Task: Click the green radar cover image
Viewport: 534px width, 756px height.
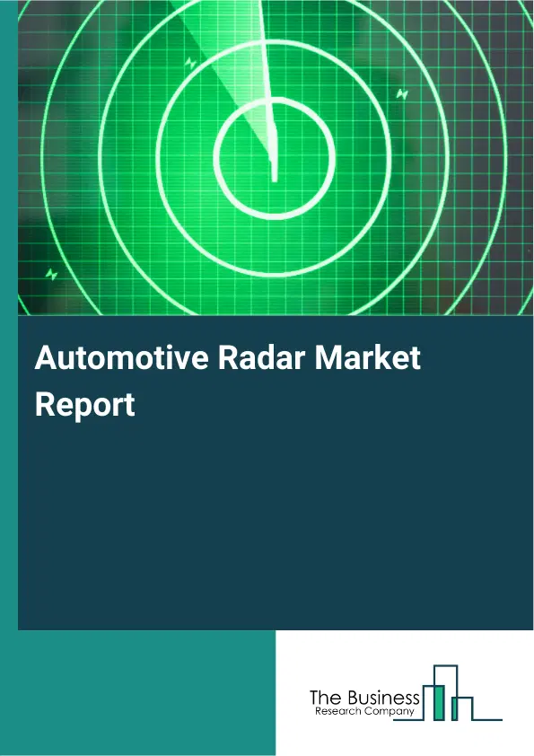Action: coord(276,158)
